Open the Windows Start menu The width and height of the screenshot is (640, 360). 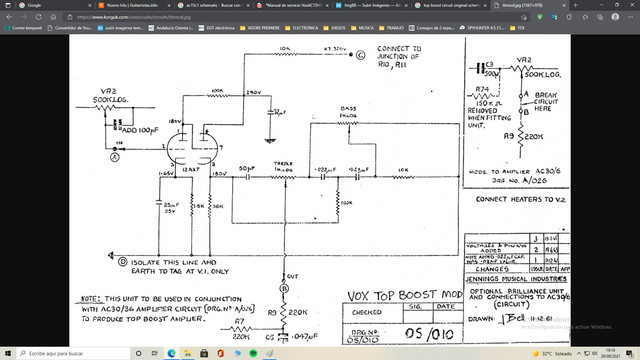(8, 353)
